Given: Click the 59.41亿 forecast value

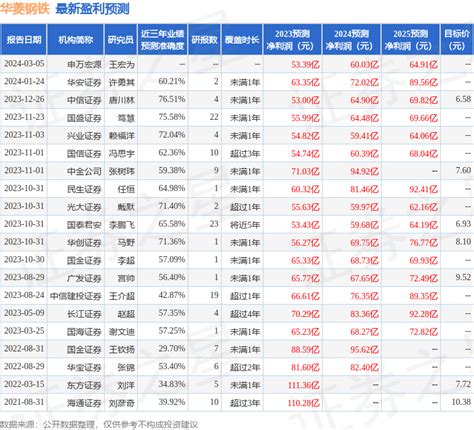Looking at the screenshot, I should point(364,136).
